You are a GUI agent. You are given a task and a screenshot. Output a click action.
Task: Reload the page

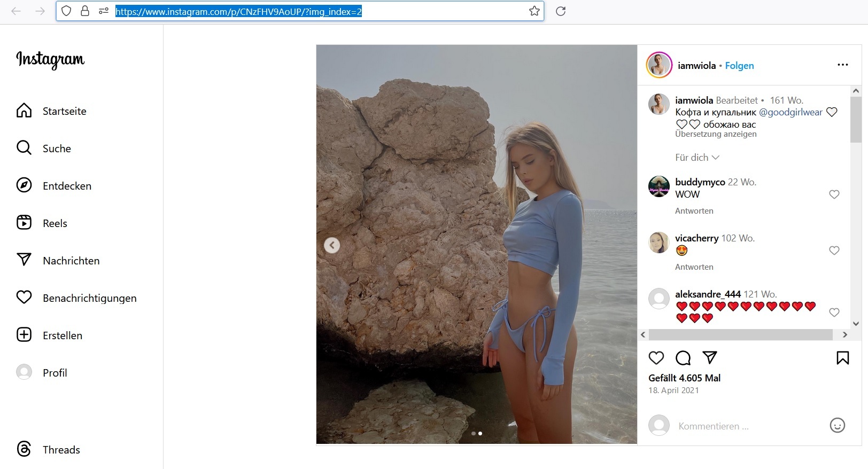click(x=561, y=11)
